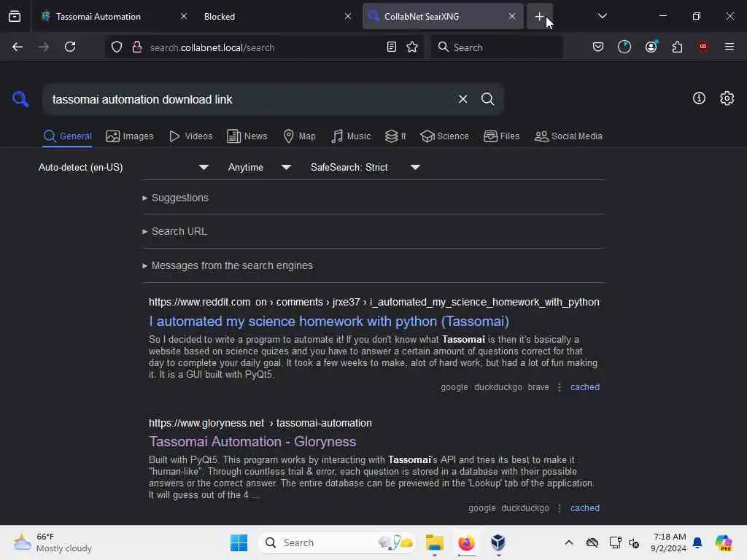This screenshot has height=560, width=747.
Task: Open SearXNG preferences gear icon
Action: (727, 98)
